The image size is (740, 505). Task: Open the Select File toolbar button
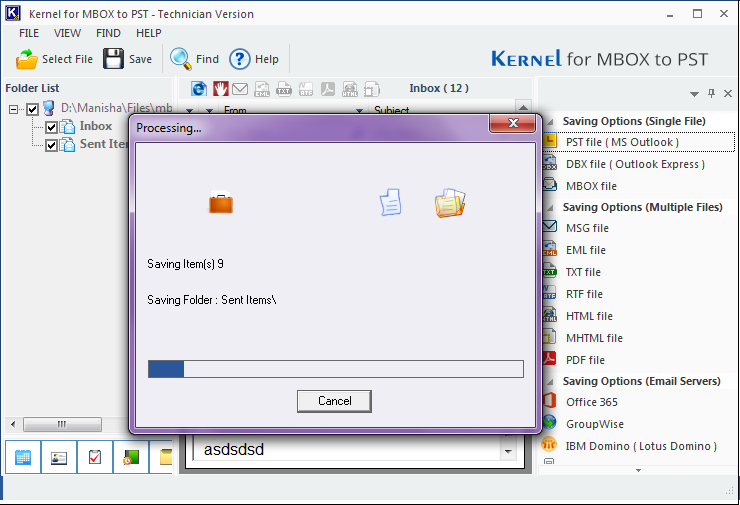pos(54,59)
